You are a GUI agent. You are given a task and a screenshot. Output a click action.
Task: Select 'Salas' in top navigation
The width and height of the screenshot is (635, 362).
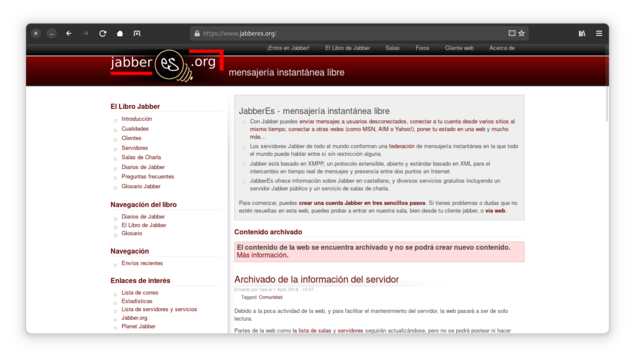(x=392, y=48)
